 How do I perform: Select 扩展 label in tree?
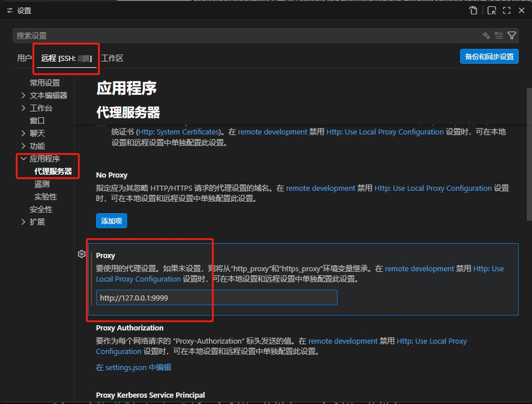click(x=37, y=222)
